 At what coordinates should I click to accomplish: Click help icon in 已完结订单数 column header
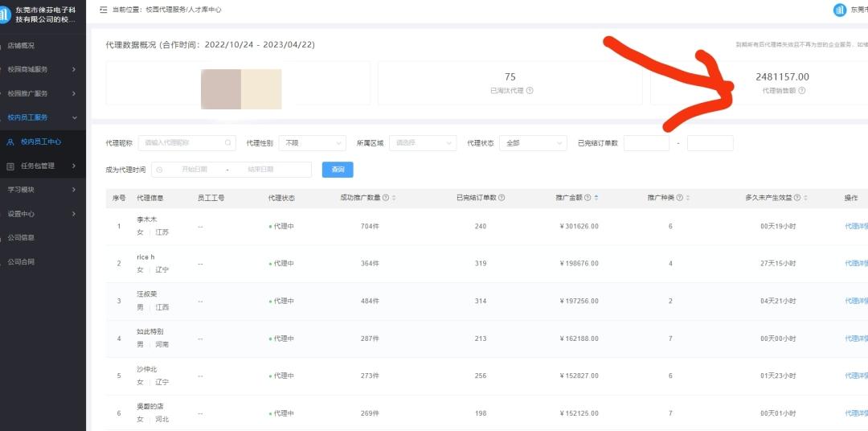[x=501, y=198]
